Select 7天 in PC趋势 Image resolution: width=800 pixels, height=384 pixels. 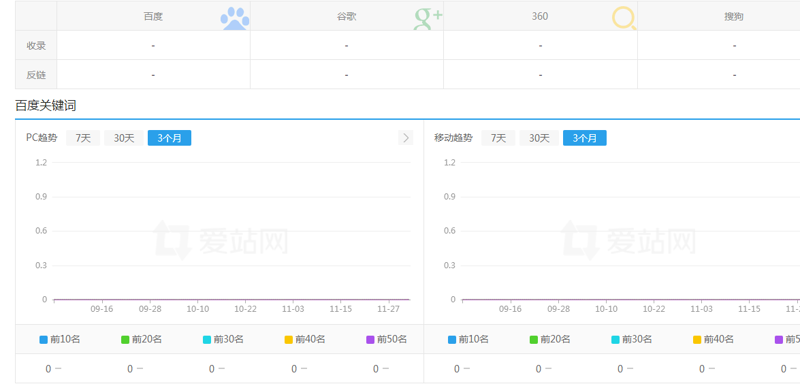tap(83, 138)
